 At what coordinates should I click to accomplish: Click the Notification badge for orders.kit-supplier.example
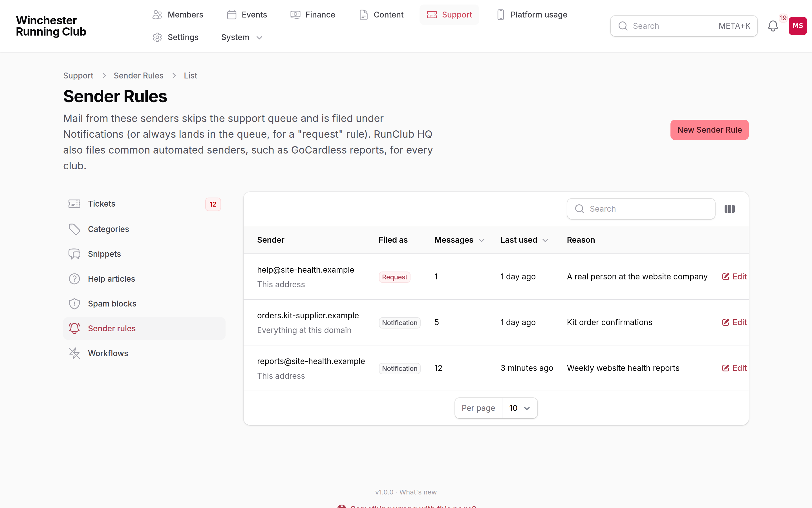point(400,323)
